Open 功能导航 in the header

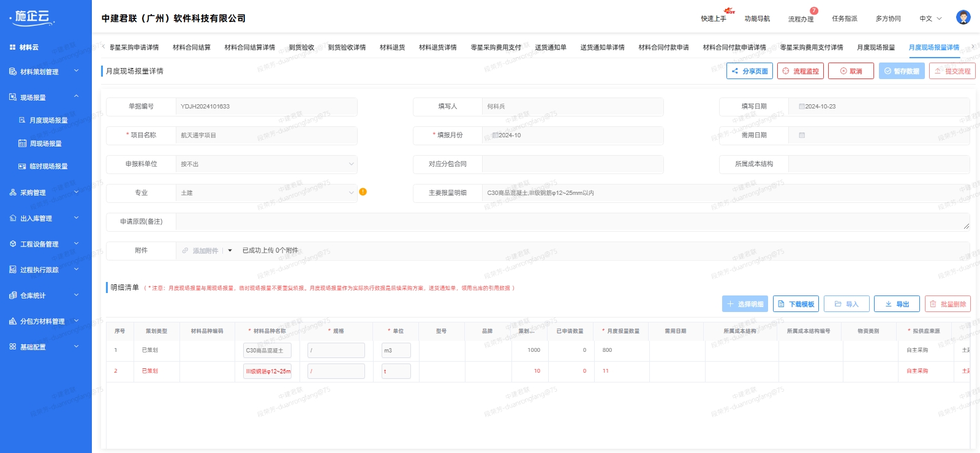tap(757, 19)
